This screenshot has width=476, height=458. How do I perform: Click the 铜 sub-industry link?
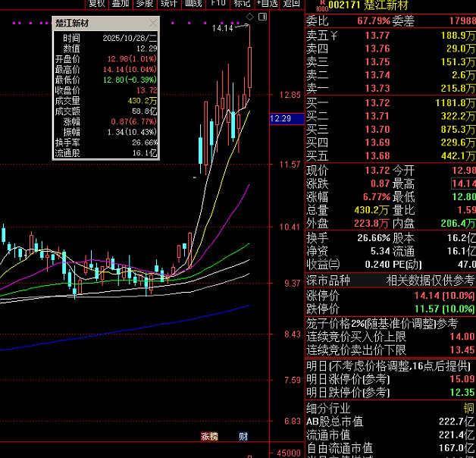[469, 408]
